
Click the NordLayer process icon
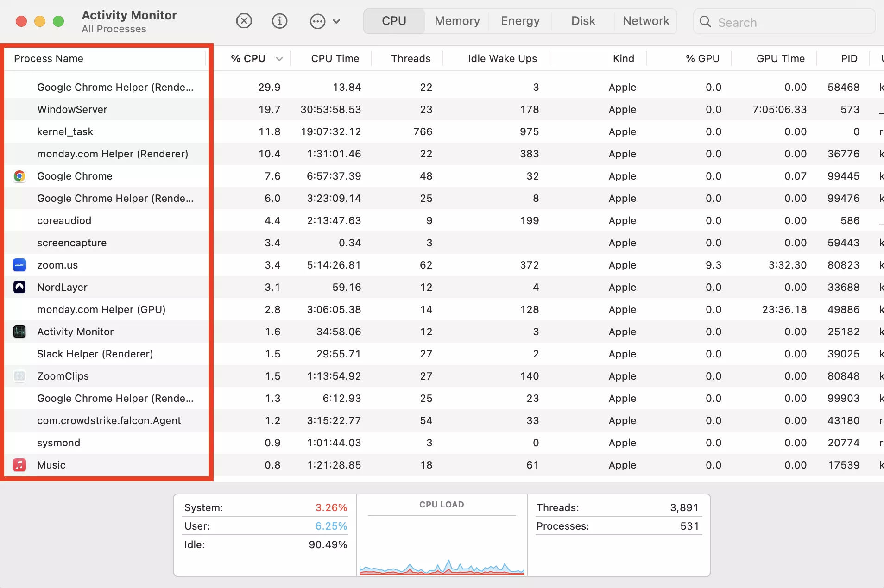[19, 287]
